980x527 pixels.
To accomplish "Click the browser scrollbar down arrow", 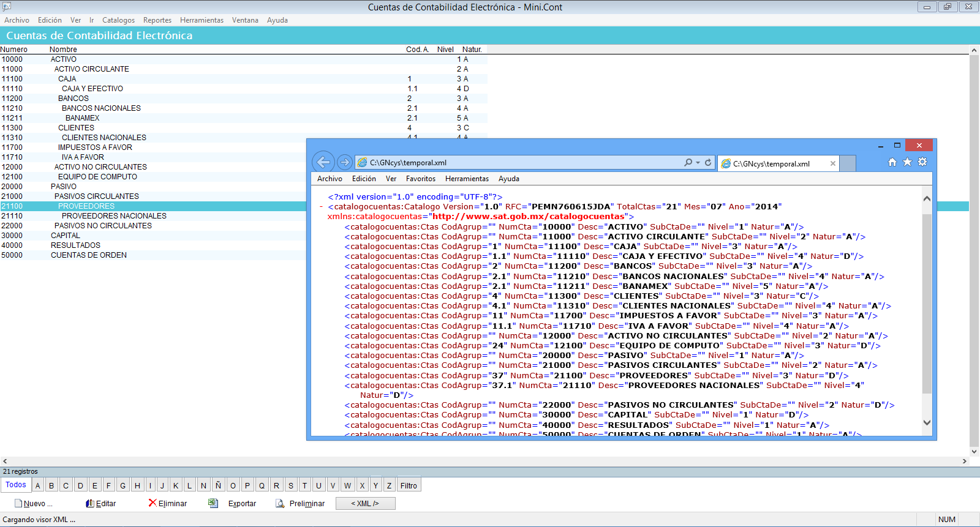I will click(927, 422).
